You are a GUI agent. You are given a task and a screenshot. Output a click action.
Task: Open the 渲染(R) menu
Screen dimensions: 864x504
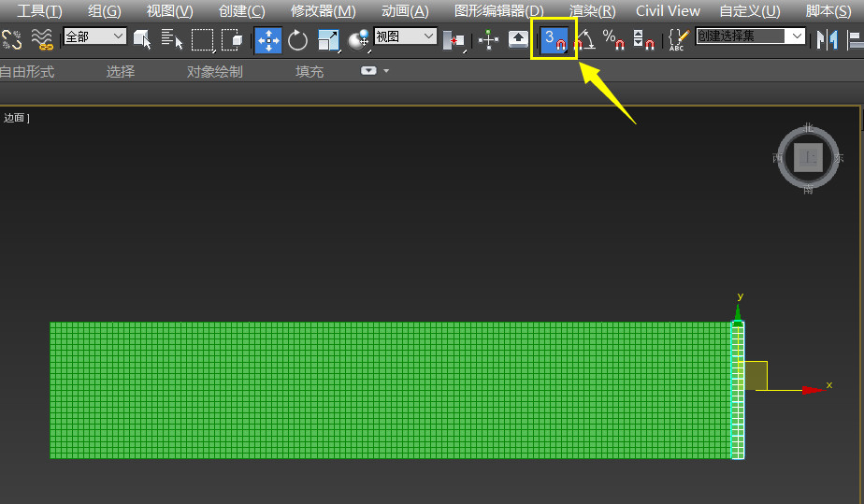[592, 11]
